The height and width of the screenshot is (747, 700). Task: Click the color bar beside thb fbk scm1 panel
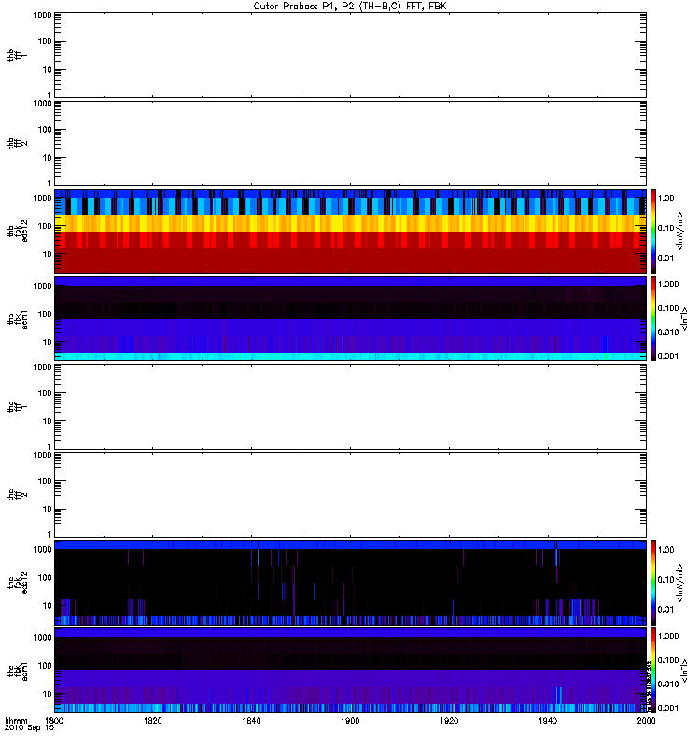pos(653,318)
